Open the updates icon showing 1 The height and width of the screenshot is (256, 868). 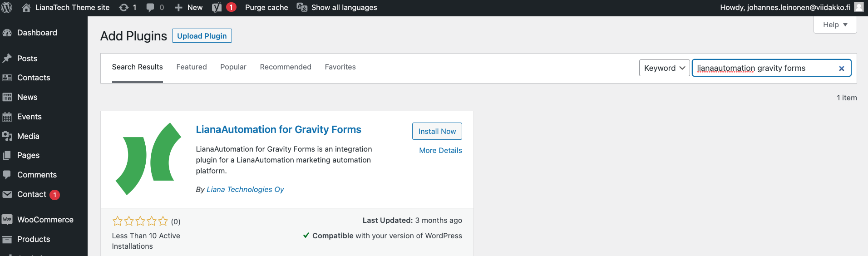tap(123, 7)
